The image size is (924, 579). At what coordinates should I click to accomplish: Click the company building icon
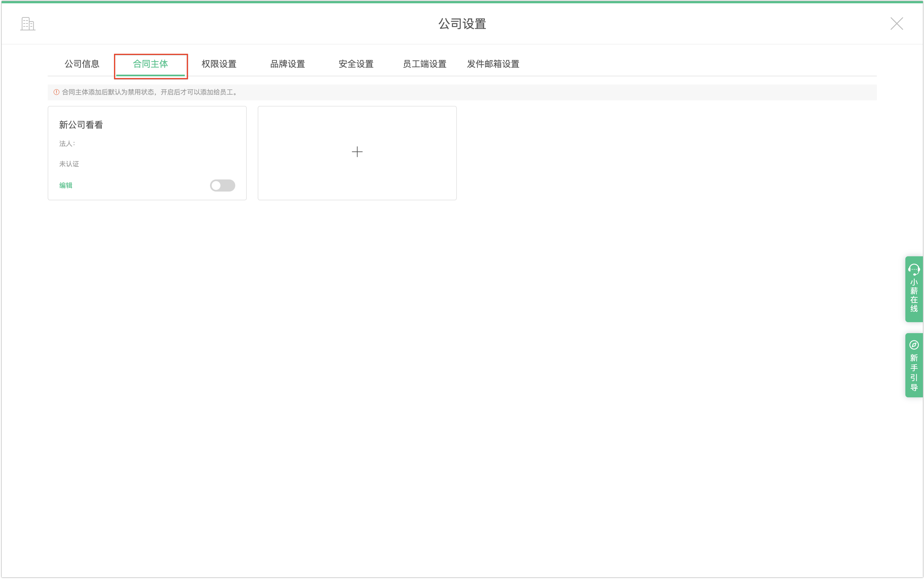tap(27, 24)
